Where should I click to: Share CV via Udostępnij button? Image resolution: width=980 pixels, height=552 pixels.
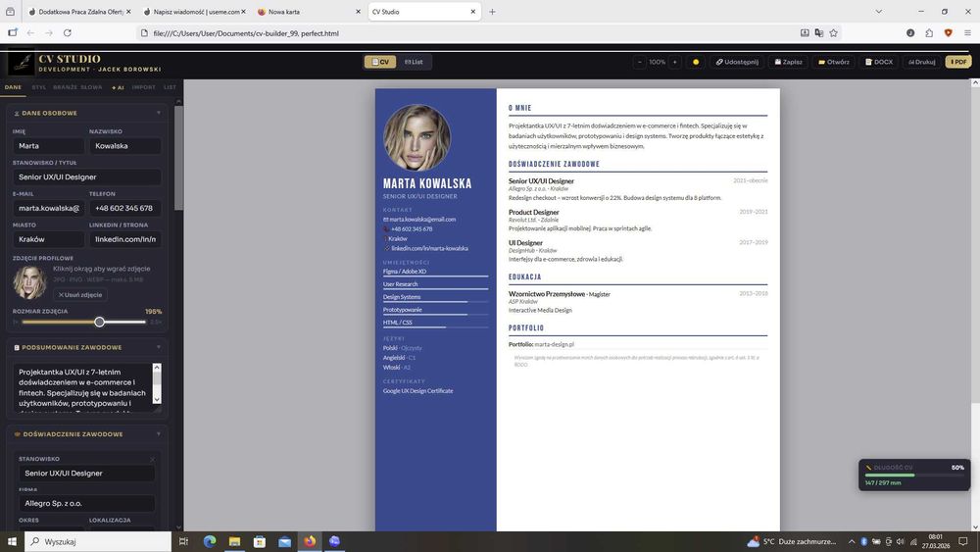tap(737, 62)
